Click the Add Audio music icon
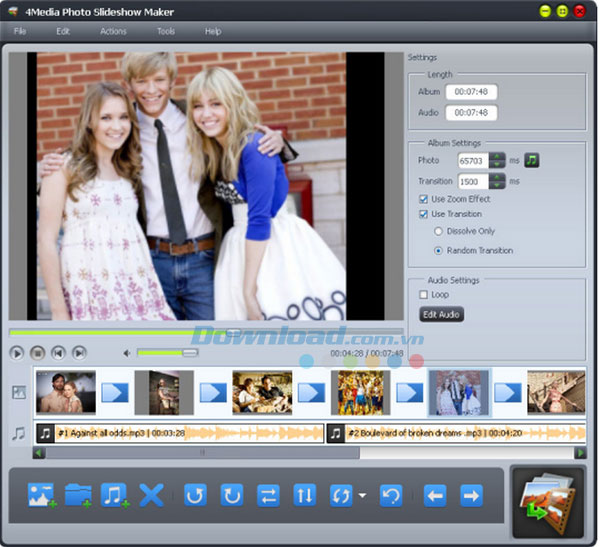 point(115,495)
